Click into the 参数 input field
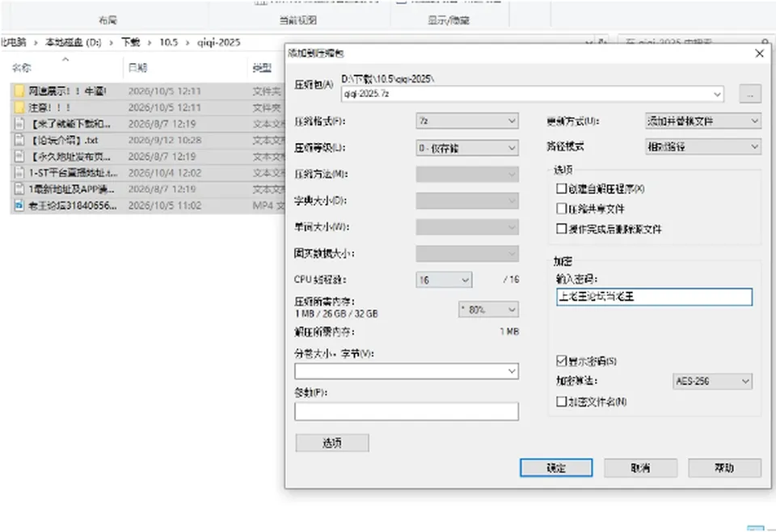776x532 pixels. [407, 412]
